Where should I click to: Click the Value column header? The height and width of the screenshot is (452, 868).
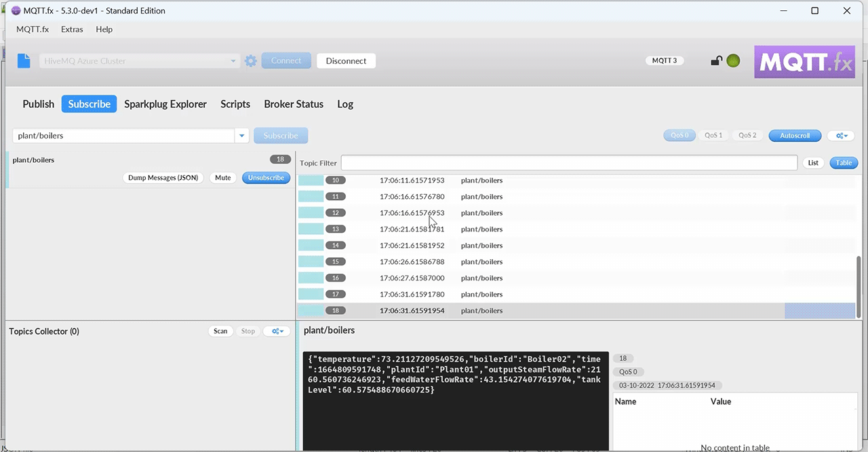(720, 402)
